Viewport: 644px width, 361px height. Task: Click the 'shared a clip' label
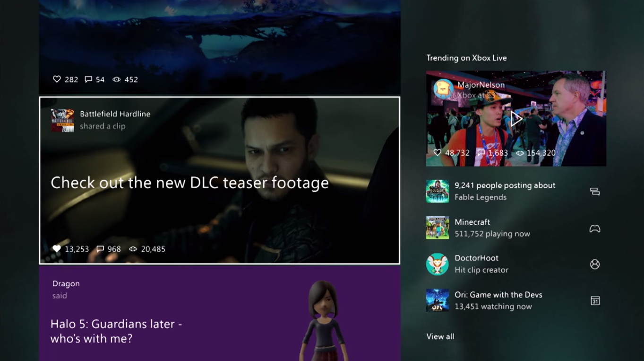[x=103, y=126]
